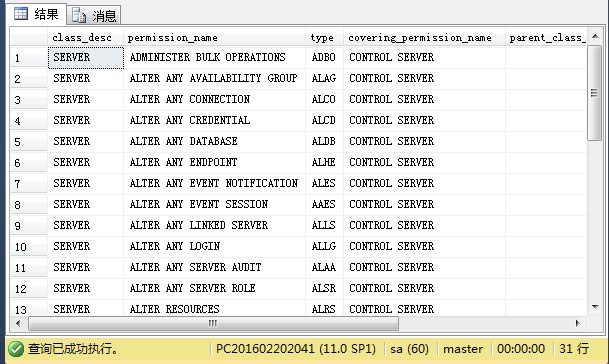Viewport: 609px width, 364px height.
Task: Click the message document icon on 消息 tab
Action: click(x=79, y=16)
